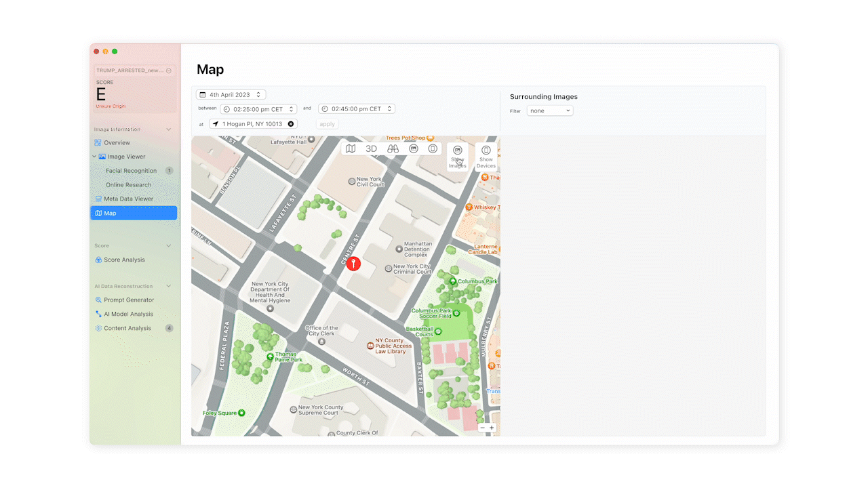Click the binoculars look-around icon
This screenshot has width=868, height=488.
click(393, 148)
